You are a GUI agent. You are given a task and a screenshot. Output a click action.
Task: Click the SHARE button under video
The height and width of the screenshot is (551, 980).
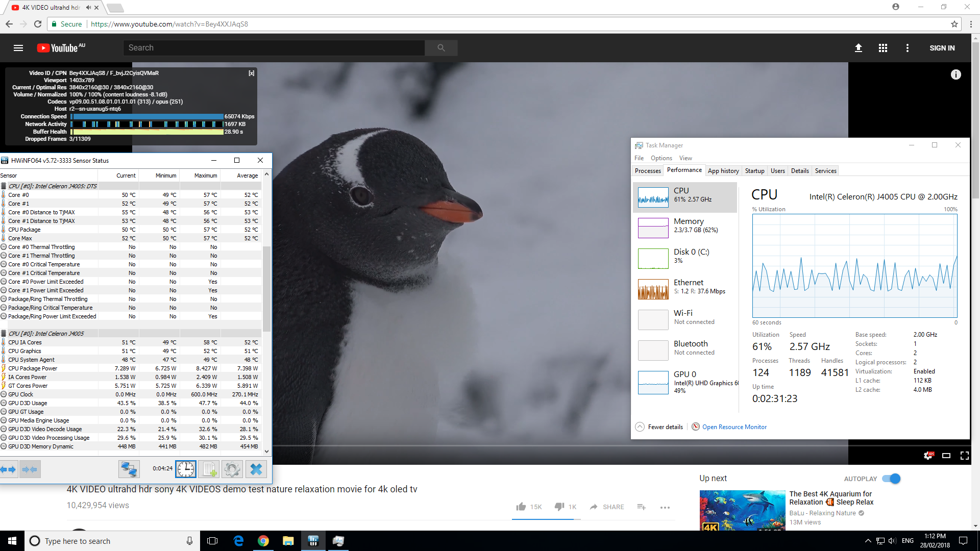(x=607, y=507)
